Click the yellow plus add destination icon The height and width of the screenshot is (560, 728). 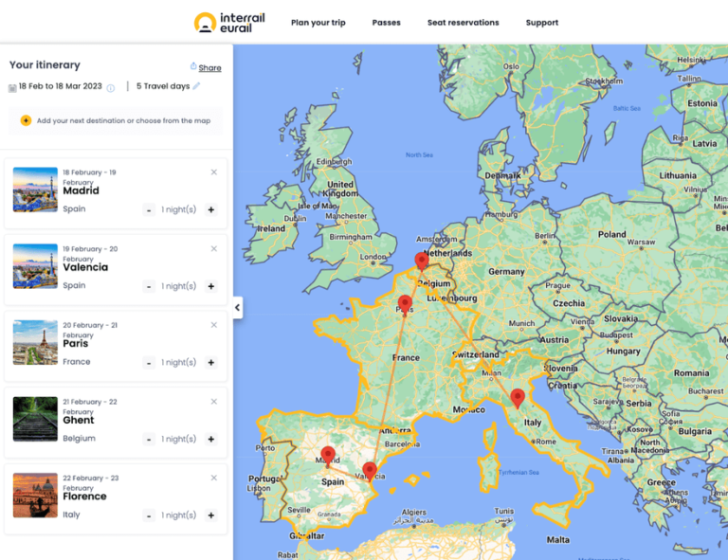coord(26,120)
